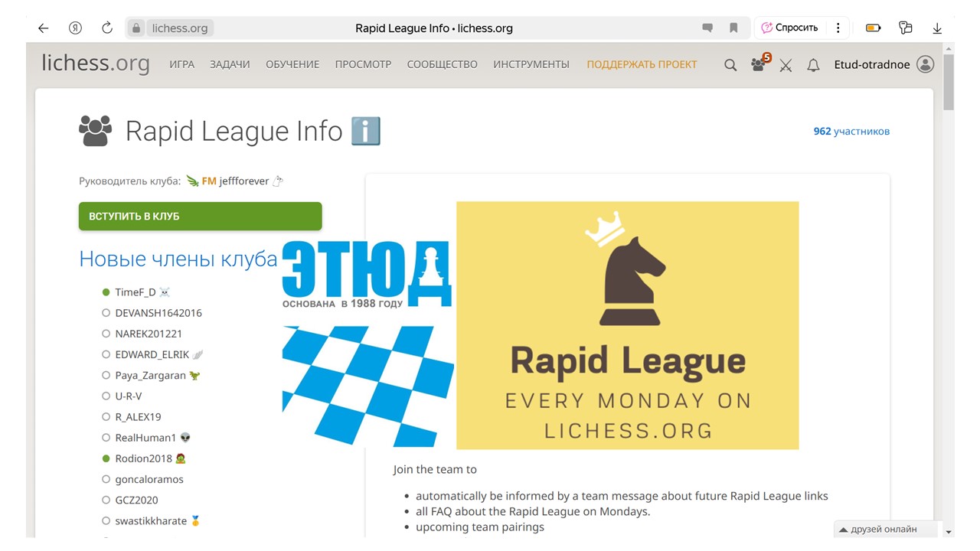The image size is (980, 551).
Task: Click the online status dot beside TimeF_D
Action: tap(106, 292)
